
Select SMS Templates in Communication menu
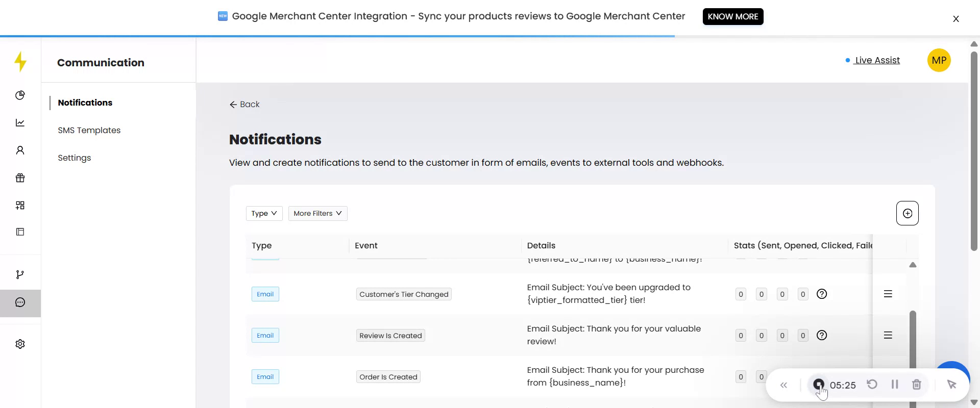coord(89,130)
